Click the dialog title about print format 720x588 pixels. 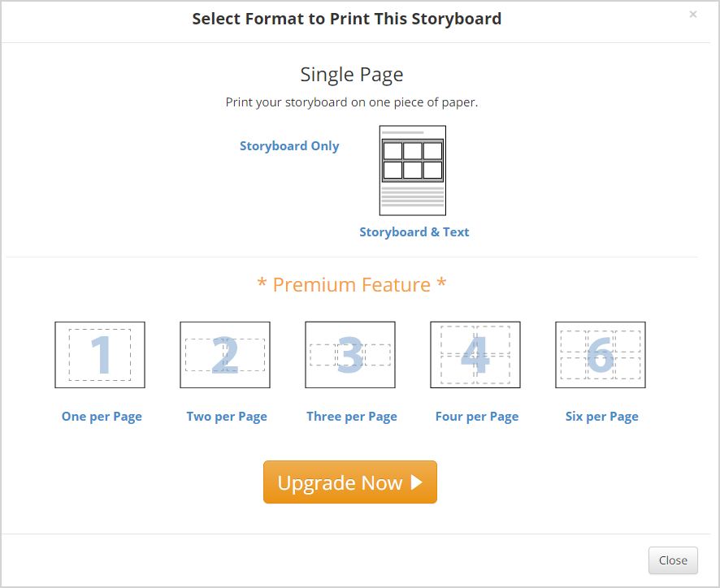tap(347, 19)
